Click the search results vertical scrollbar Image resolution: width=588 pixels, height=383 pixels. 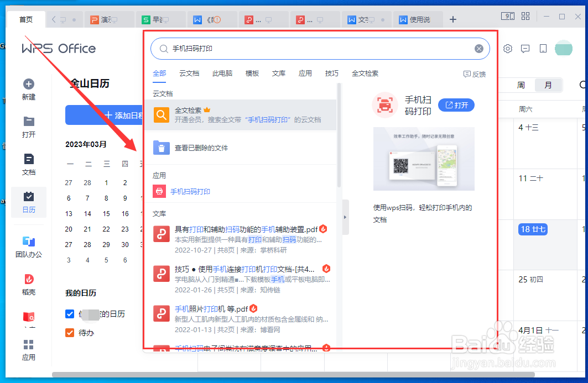point(339,135)
